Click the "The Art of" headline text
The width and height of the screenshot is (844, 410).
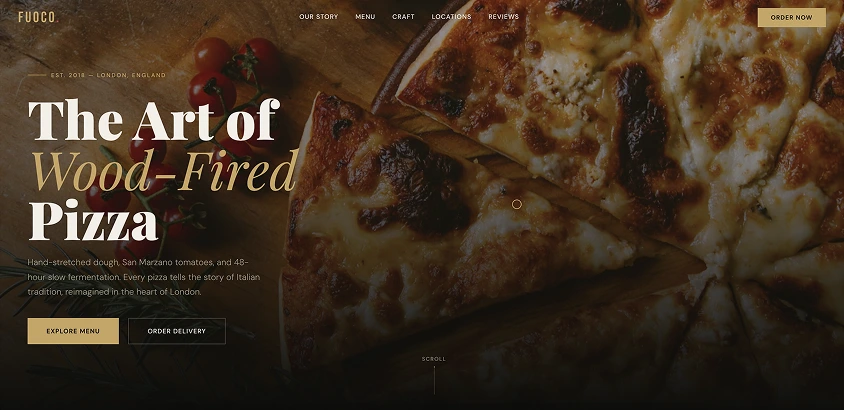154,119
